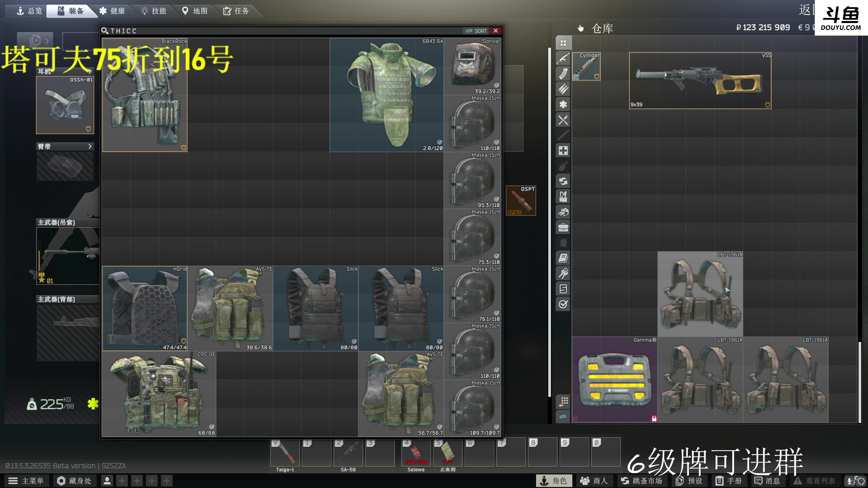Click SORT button in THICC case header
868x488 pixels.
[x=476, y=31]
